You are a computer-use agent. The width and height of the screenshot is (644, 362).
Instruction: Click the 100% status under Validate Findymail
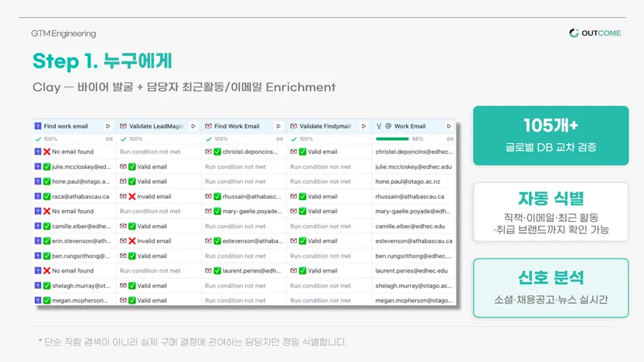pos(303,139)
